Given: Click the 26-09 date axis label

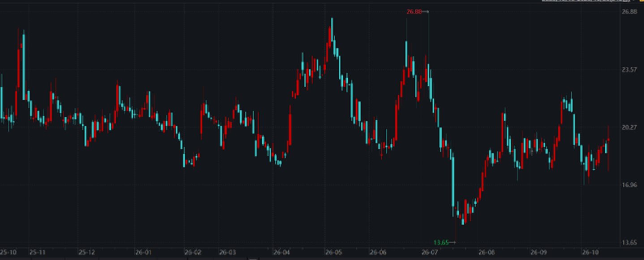Looking at the screenshot, I should pyautogui.click(x=539, y=252).
